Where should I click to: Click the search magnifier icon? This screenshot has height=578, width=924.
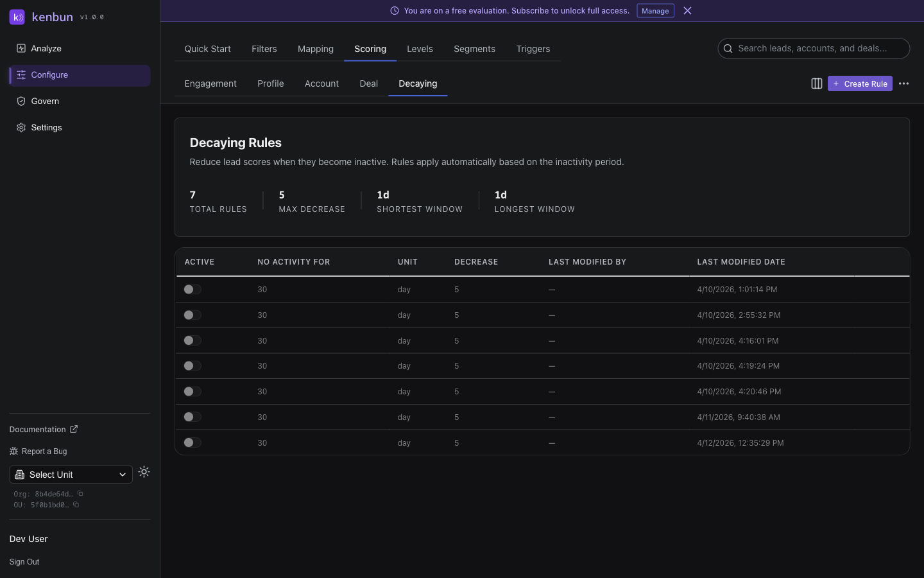(728, 49)
